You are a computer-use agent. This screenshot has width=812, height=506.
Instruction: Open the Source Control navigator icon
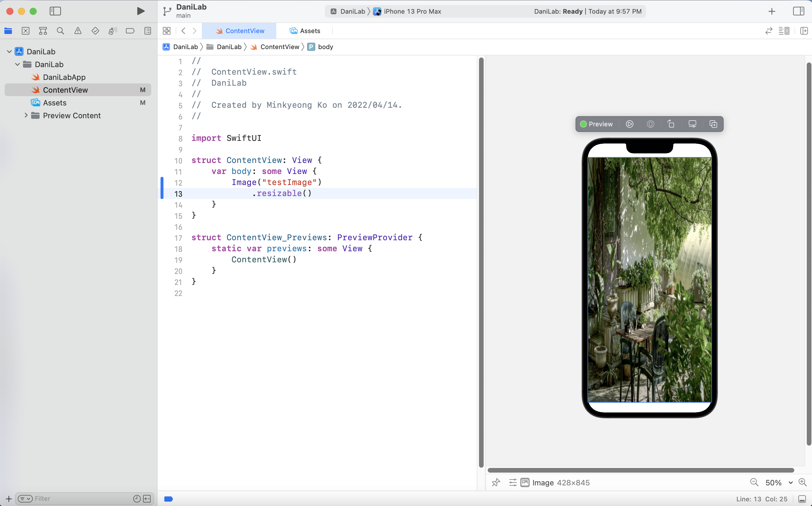click(x=26, y=31)
